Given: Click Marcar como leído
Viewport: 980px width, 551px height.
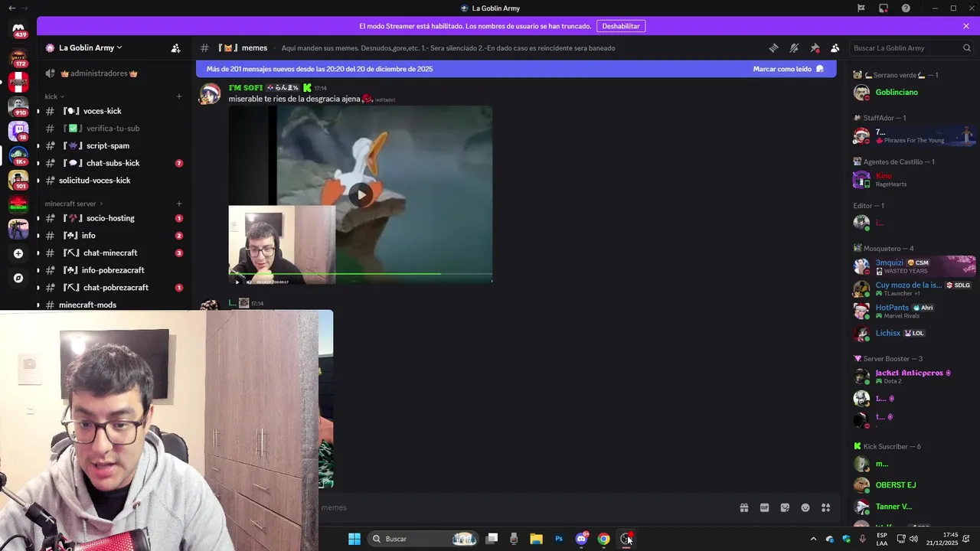Looking at the screenshot, I should click(788, 69).
